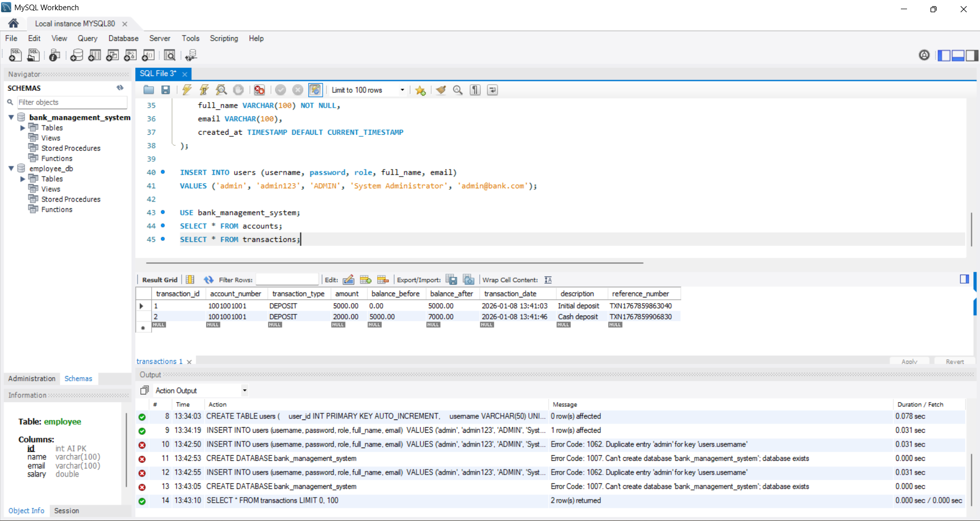980x521 pixels.
Task: Toggle invisible characters display
Action: coord(475,90)
